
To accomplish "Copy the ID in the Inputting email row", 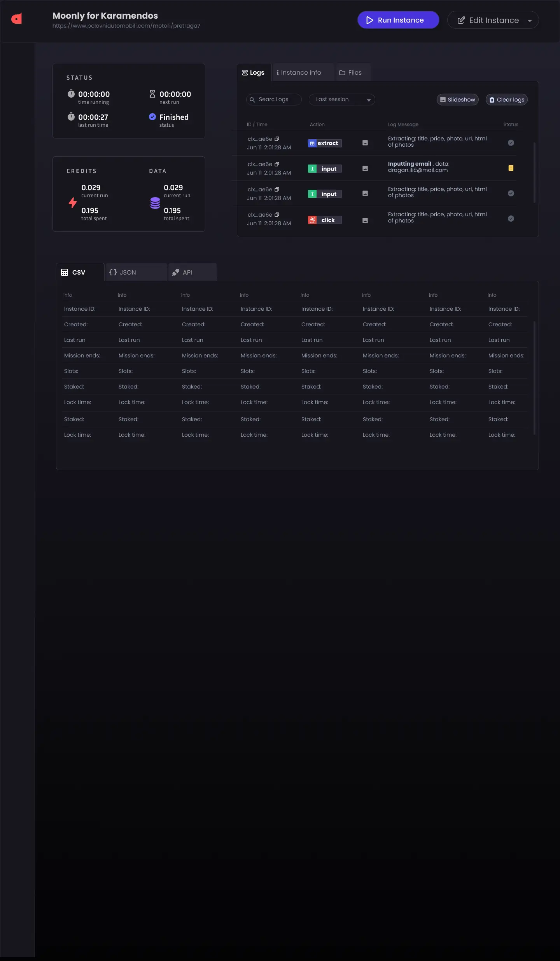I will [277, 164].
